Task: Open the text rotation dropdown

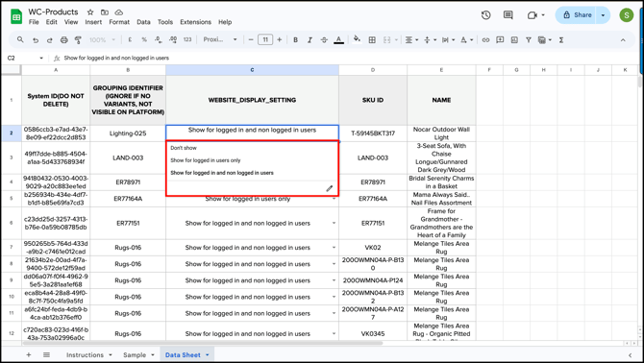Action: pos(466,39)
